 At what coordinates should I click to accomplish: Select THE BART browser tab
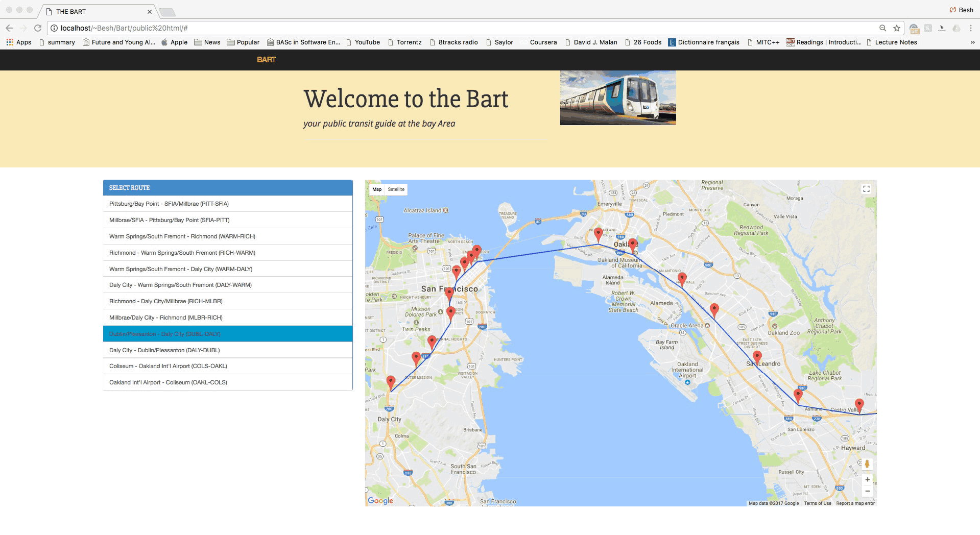click(97, 11)
